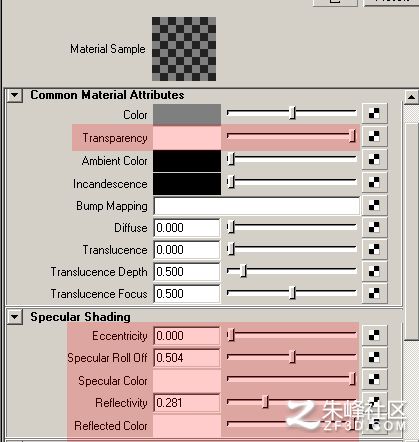
Task: Open texture map for Transparency
Action: (x=374, y=136)
